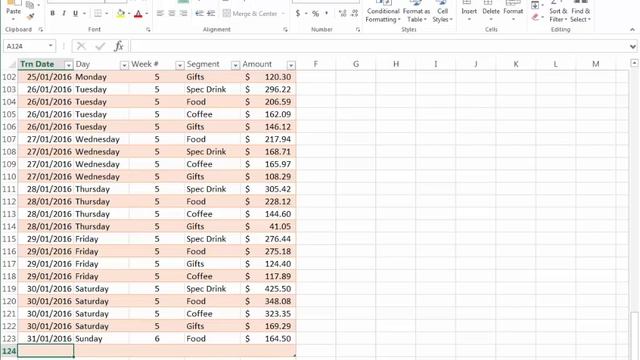Click Merge & Center
The image size is (640, 360).
point(250,13)
